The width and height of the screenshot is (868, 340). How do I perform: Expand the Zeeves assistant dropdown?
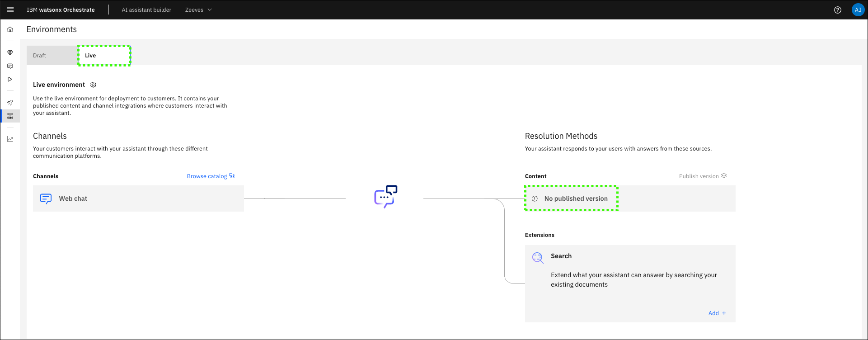[x=198, y=10]
